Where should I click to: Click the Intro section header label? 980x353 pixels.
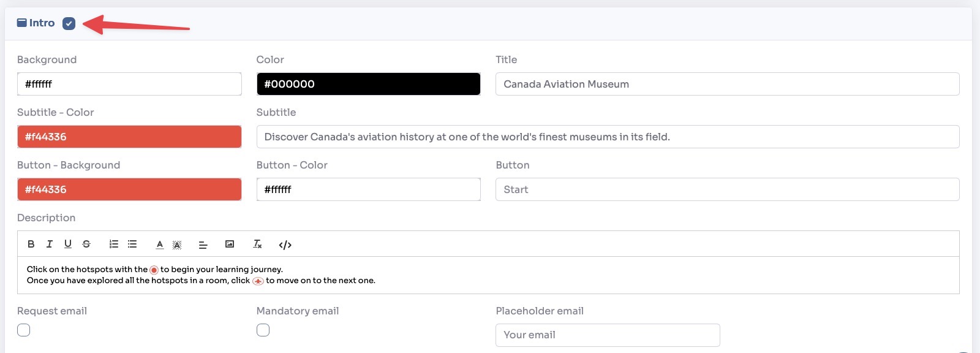pos(42,23)
